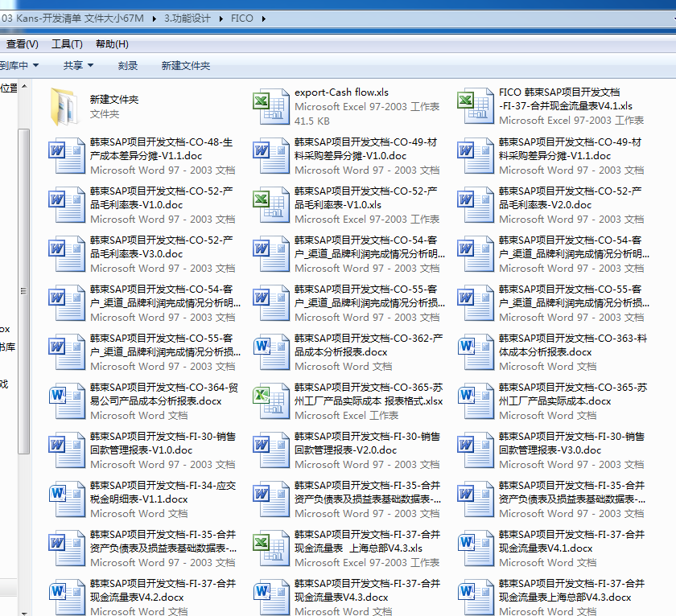Open the 包含到库中 dropdown

(19, 65)
